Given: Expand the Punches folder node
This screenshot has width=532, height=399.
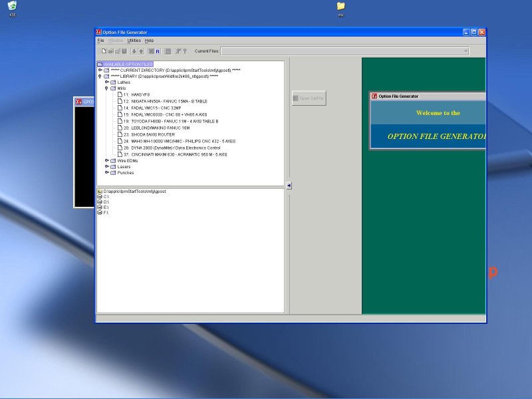Looking at the screenshot, I should pyautogui.click(x=107, y=172).
